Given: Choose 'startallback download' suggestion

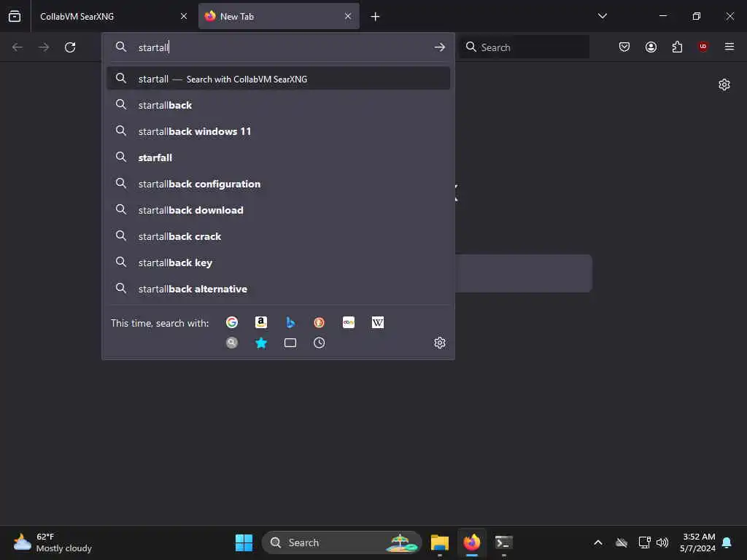Looking at the screenshot, I should [x=279, y=210].
